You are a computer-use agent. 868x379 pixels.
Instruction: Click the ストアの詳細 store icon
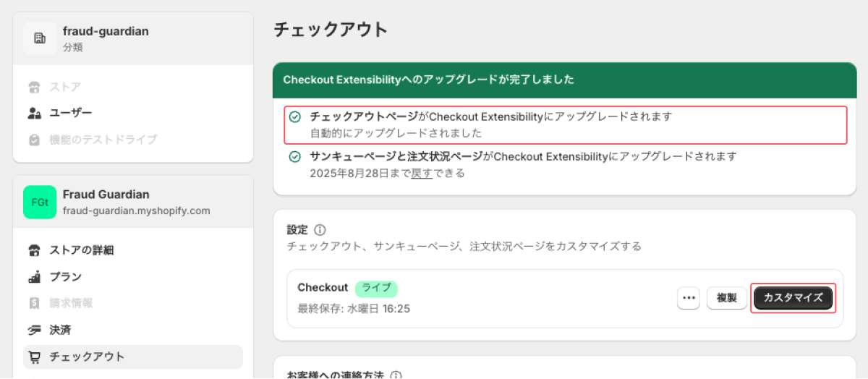[x=34, y=250]
